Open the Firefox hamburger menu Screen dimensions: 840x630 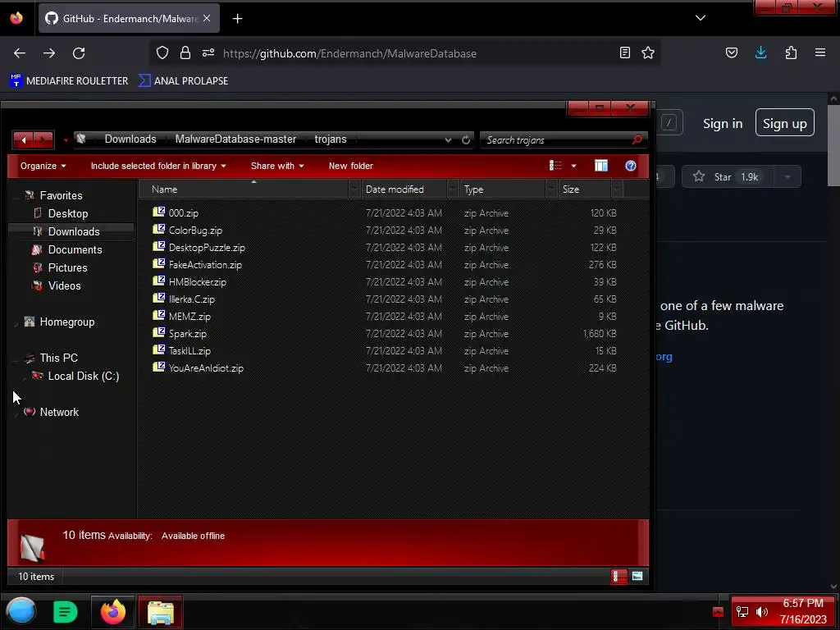820,52
